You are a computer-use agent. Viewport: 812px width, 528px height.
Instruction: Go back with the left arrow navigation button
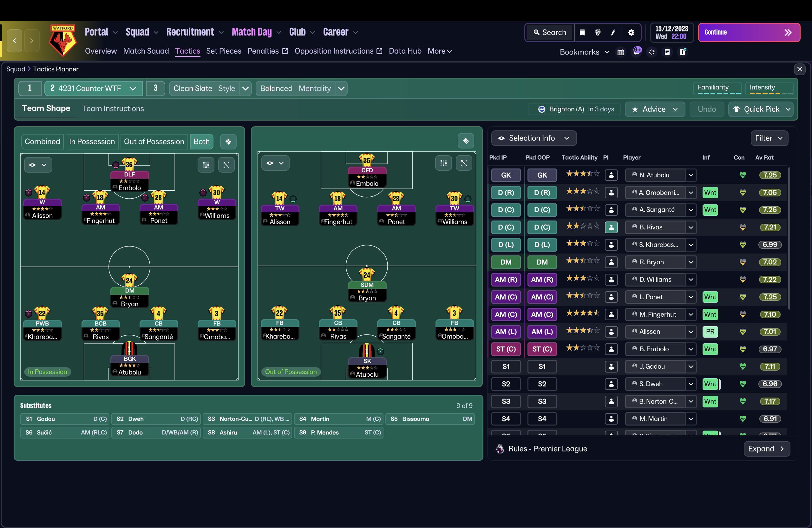tap(14, 41)
